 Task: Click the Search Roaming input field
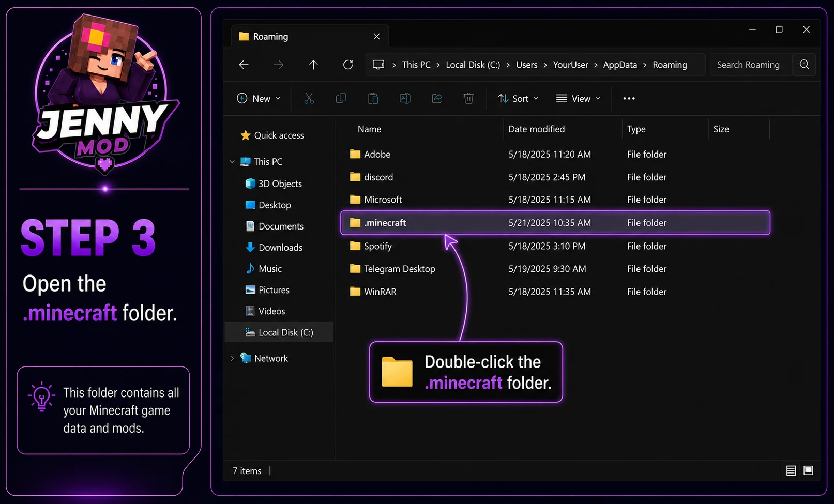tap(751, 65)
